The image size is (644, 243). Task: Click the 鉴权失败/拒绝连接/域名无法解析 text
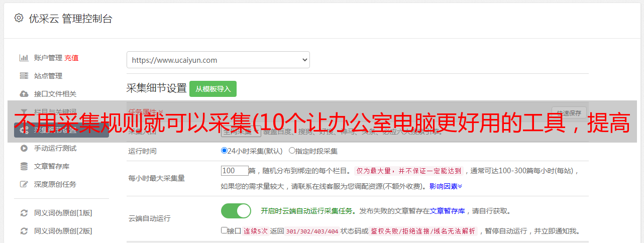pyautogui.click(x=423, y=231)
